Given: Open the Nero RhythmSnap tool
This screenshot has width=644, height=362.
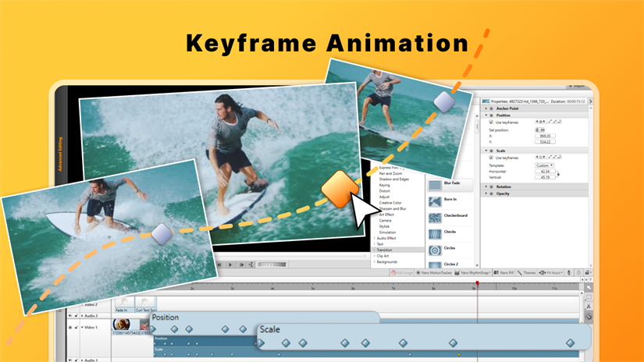Looking at the screenshot, I should [x=473, y=272].
